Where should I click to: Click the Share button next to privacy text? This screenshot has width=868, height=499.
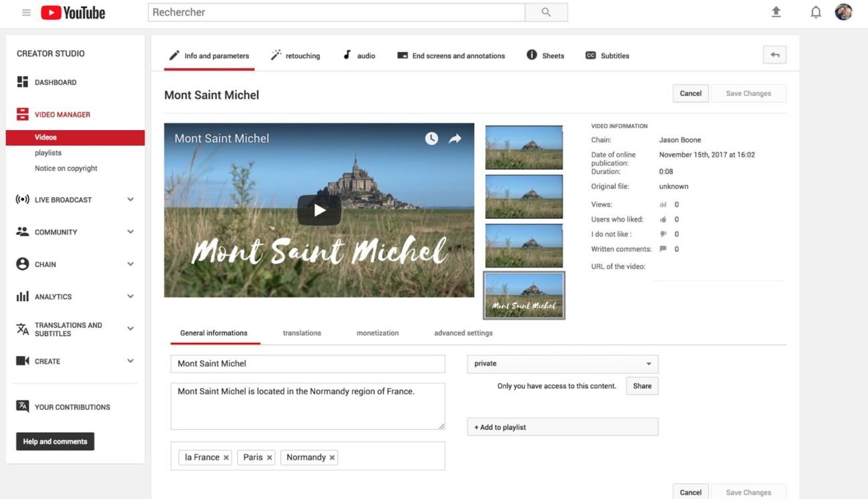click(641, 386)
